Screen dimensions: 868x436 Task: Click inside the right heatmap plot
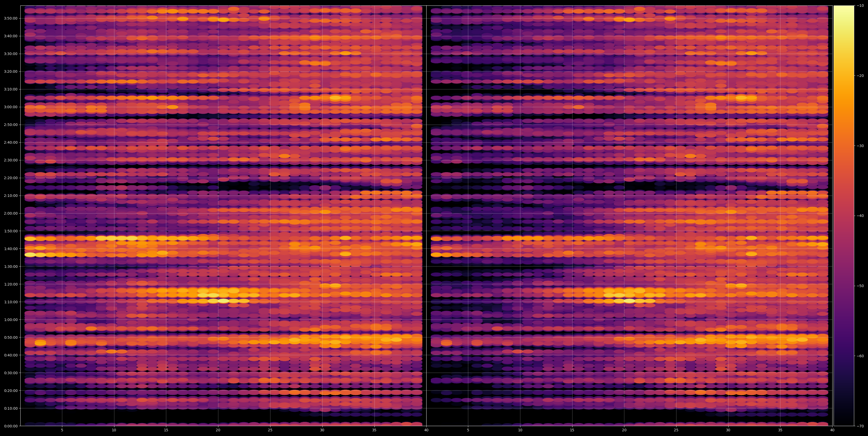click(629, 216)
